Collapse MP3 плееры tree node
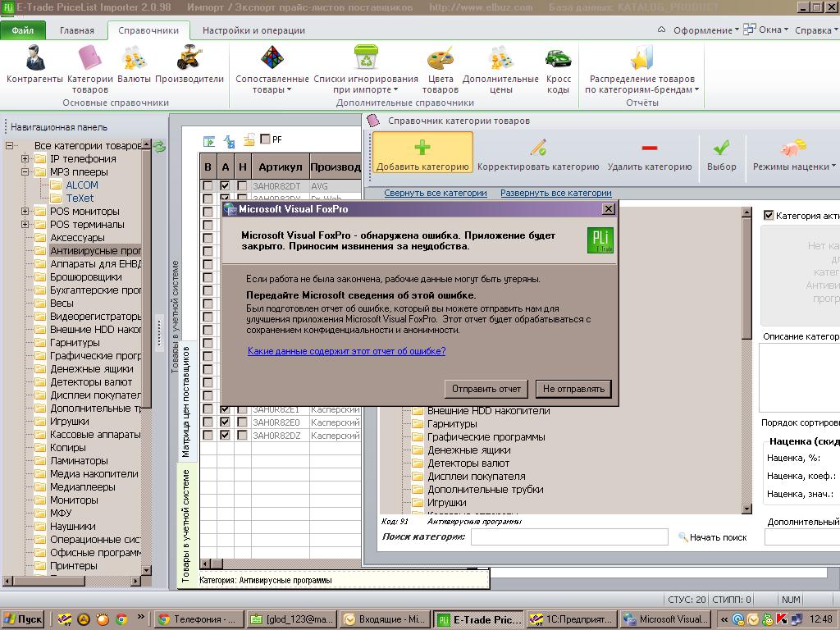Image resolution: width=840 pixels, height=630 pixels. point(25,172)
